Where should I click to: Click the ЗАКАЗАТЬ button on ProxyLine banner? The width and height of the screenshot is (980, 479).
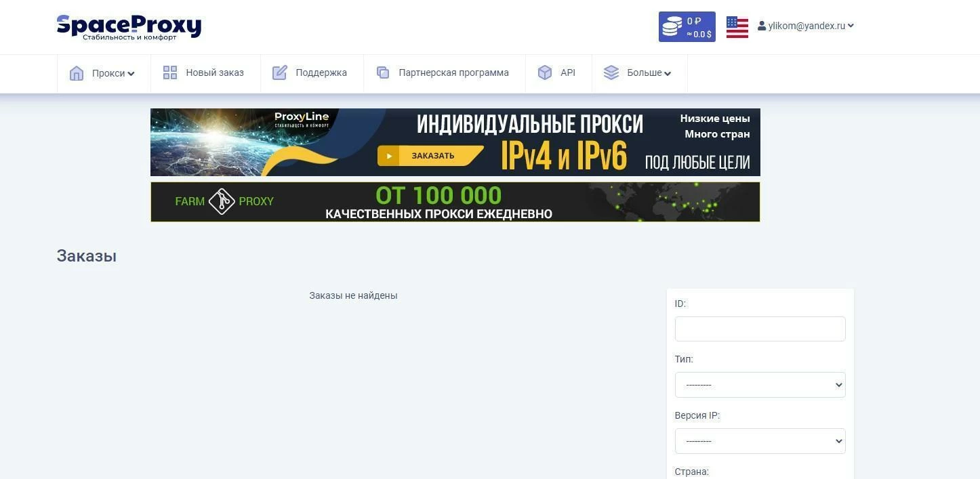430,156
